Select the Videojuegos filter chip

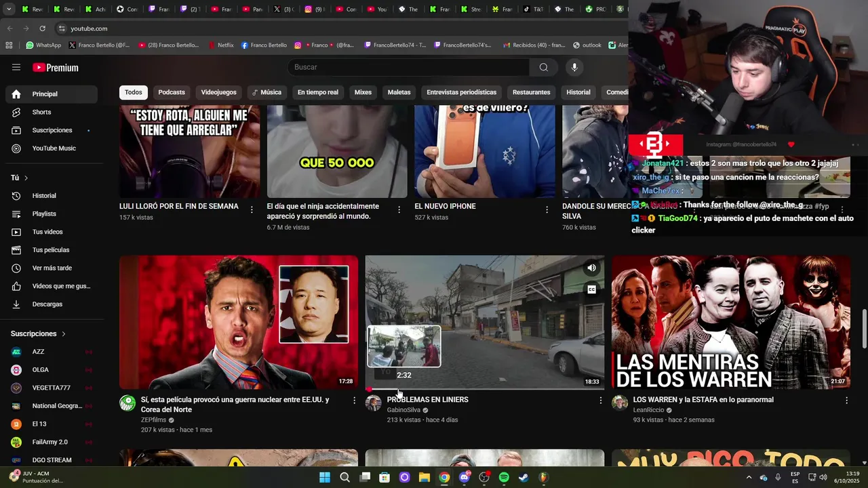tap(219, 92)
